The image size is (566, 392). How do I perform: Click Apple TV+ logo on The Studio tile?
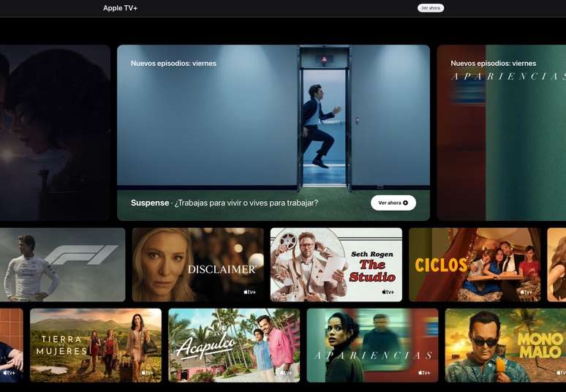(388, 292)
